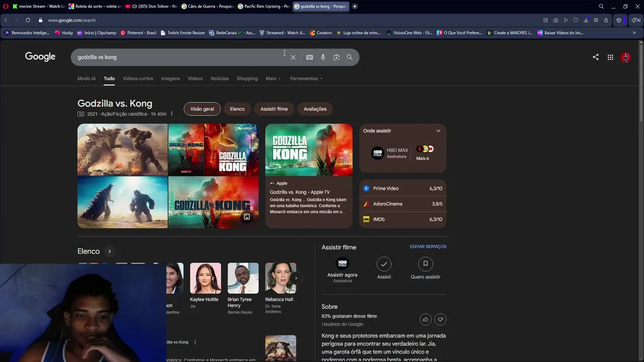Reload the current page
This screenshot has width=644, height=362.
pyautogui.click(x=28, y=20)
